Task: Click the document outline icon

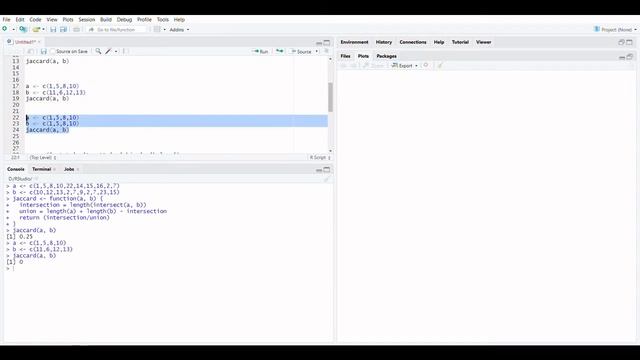Action: point(326,51)
